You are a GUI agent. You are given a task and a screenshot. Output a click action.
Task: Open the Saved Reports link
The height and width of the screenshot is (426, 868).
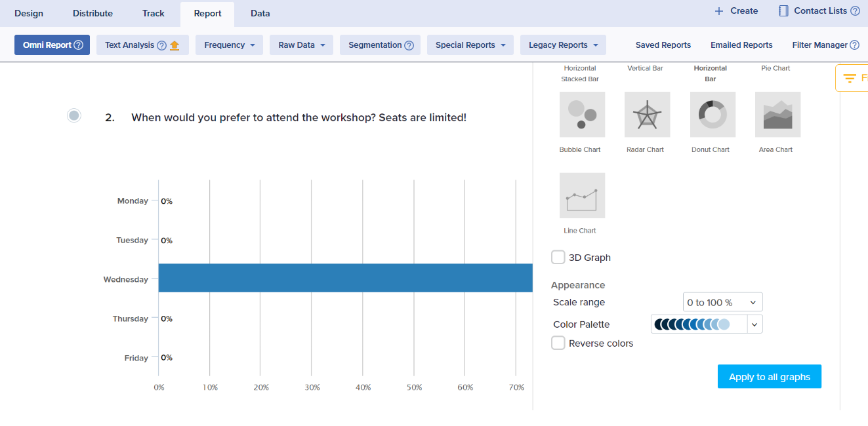click(x=663, y=45)
